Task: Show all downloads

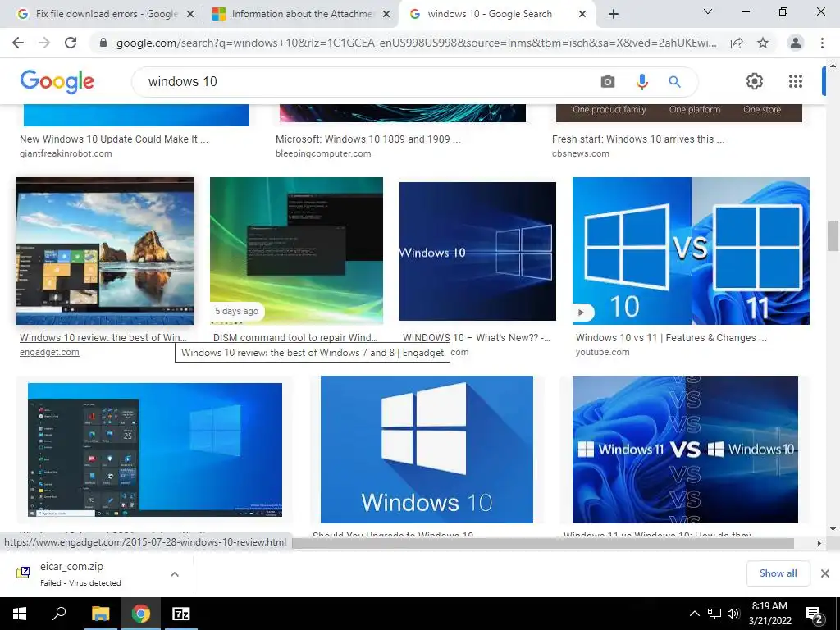Action: point(778,573)
